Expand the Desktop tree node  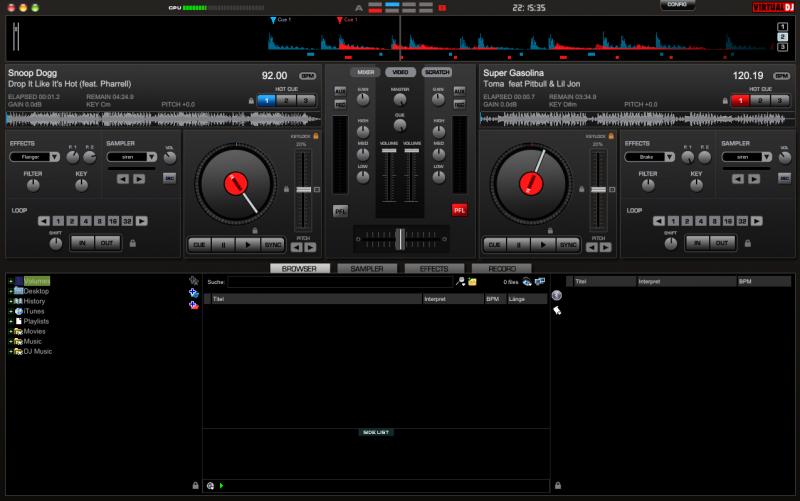tap(11, 291)
